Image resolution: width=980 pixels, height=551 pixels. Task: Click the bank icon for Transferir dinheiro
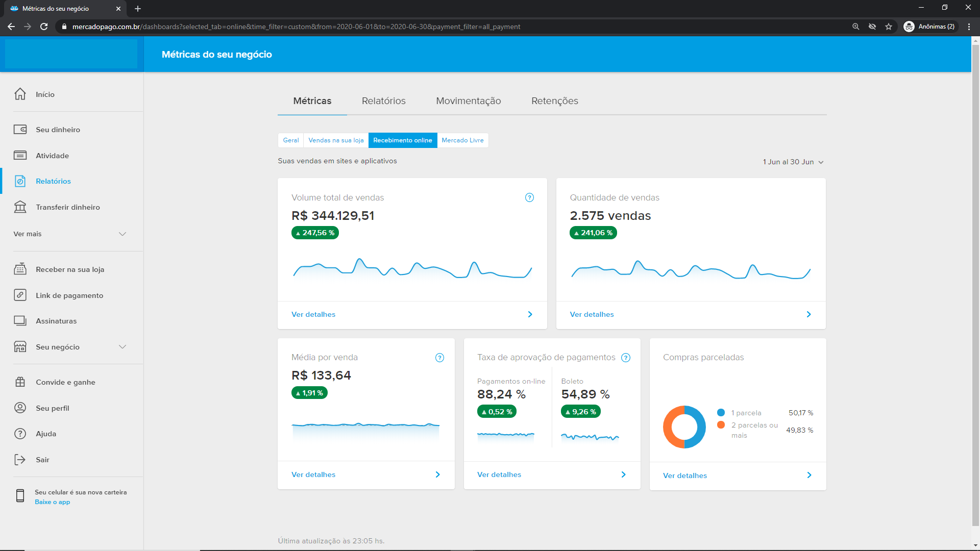(20, 207)
